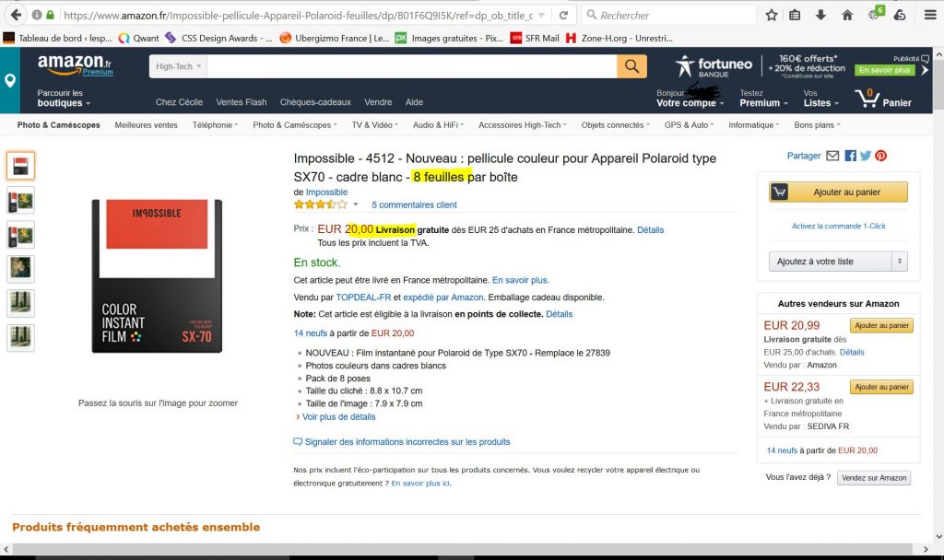Select the Ventes Flash nav item
Image resolution: width=944 pixels, height=560 pixels.
click(x=242, y=102)
